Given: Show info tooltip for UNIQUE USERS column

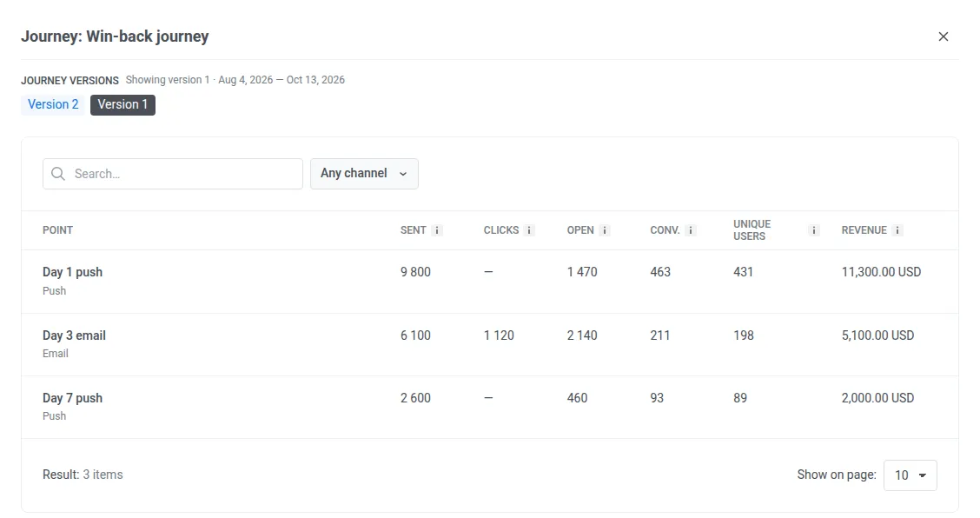Looking at the screenshot, I should pos(814,230).
